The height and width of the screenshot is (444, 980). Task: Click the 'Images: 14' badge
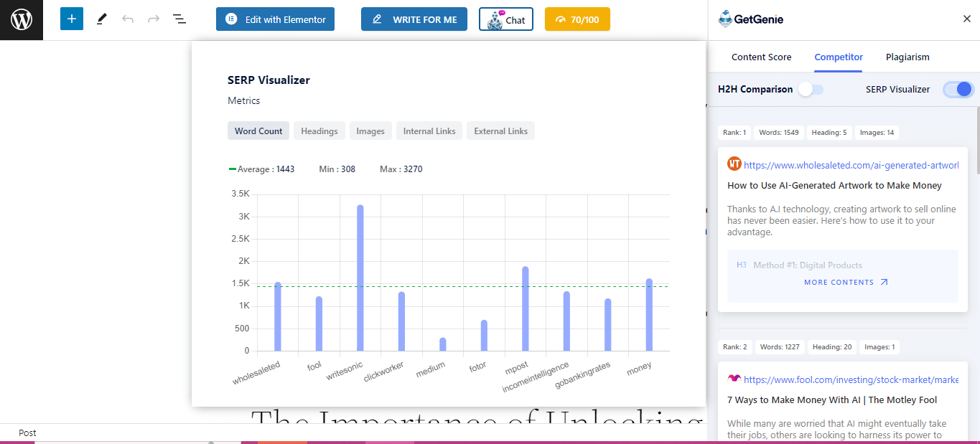pos(877,133)
